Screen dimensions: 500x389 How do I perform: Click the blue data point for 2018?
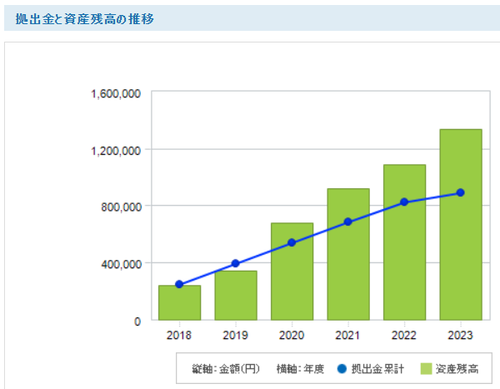coord(179,284)
